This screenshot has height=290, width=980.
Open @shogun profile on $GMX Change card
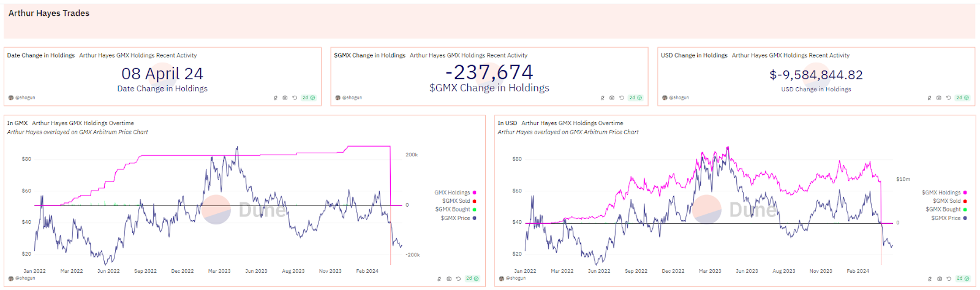(x=349, y=97)
